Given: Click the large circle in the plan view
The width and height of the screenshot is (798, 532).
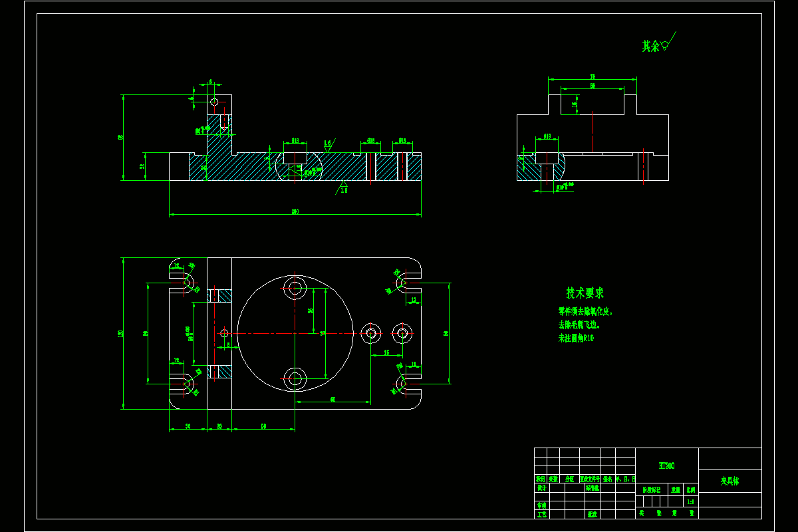Looking at the screenshot, I should (295, 334).
